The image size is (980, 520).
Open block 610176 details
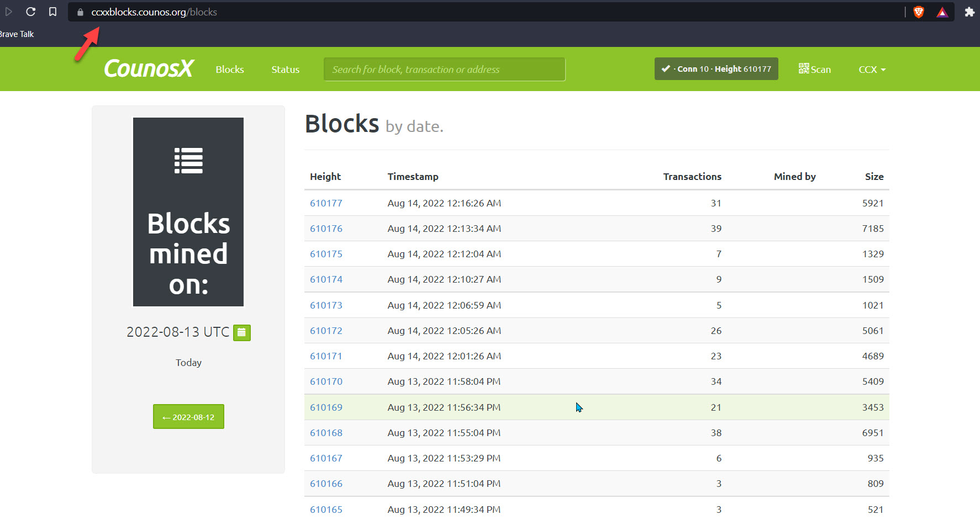coord(326,229)
